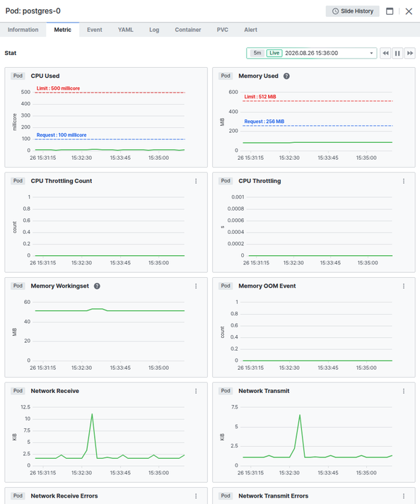Pause live metric updates
This screenshot has width=420, height=504.
click(397, 53)
